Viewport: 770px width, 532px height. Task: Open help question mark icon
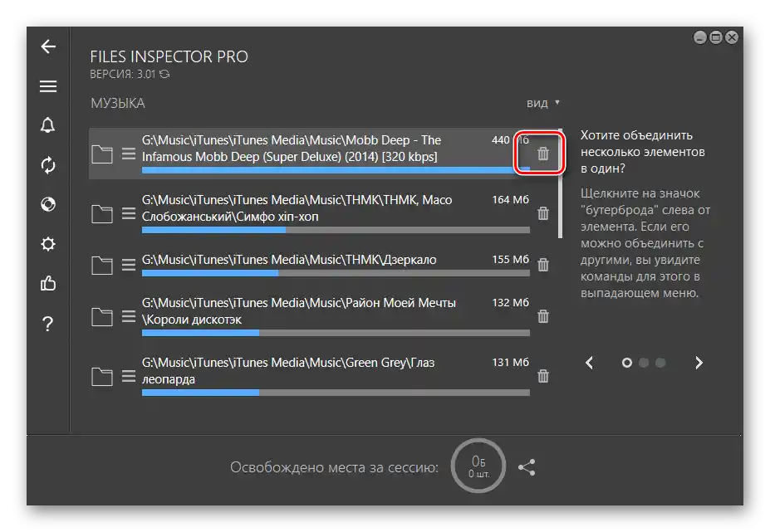tap(47, 324)
